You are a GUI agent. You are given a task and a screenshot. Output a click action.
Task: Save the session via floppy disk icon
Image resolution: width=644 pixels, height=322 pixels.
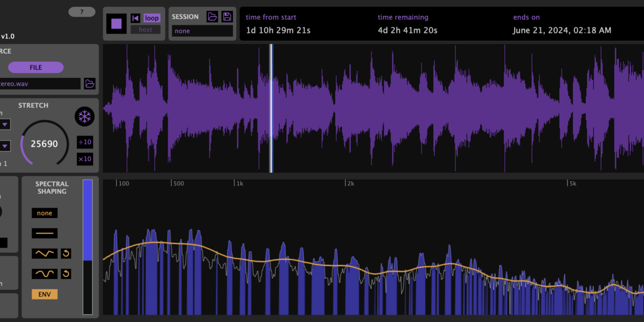tap(227, 16)
